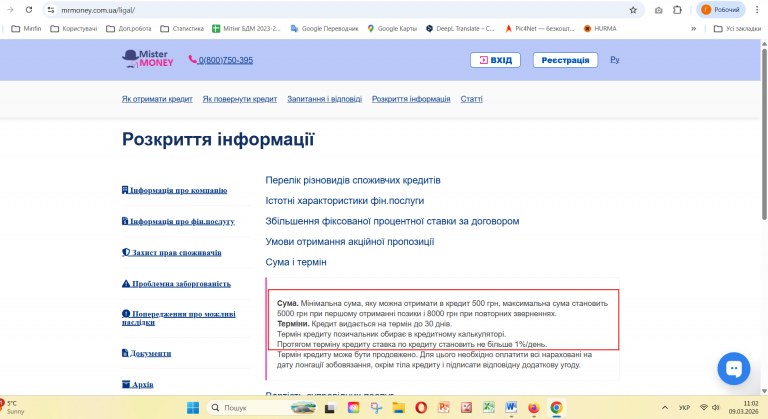Open the DeepL Translate bookmark
This screenshot has width=768, height=419.
pos(460,28)
